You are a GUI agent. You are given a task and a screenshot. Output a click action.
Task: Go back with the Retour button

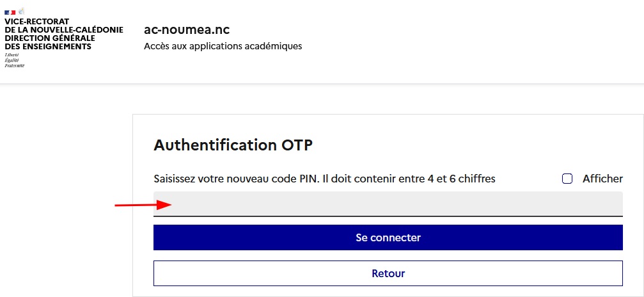388,273
